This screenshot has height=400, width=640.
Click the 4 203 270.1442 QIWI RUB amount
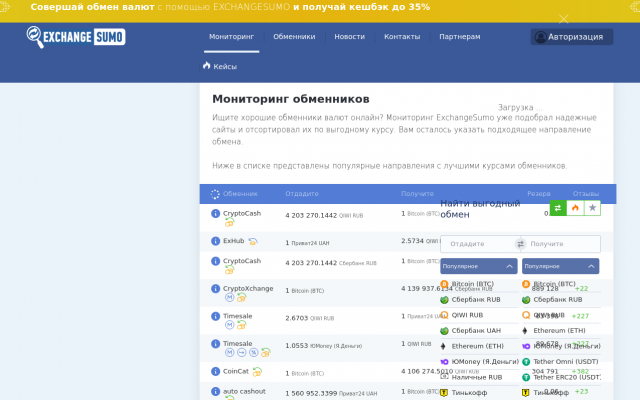pyautogui.click(x=324, y=216)
